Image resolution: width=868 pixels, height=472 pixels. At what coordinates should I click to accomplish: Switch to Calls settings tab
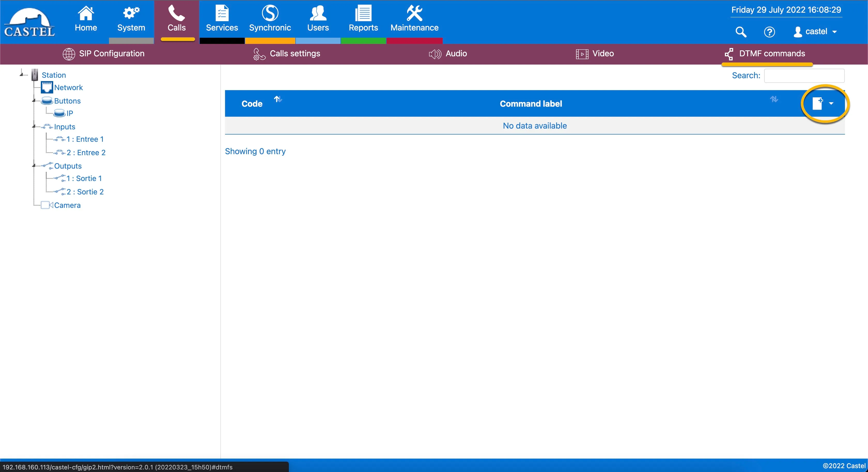coord(286,53)
